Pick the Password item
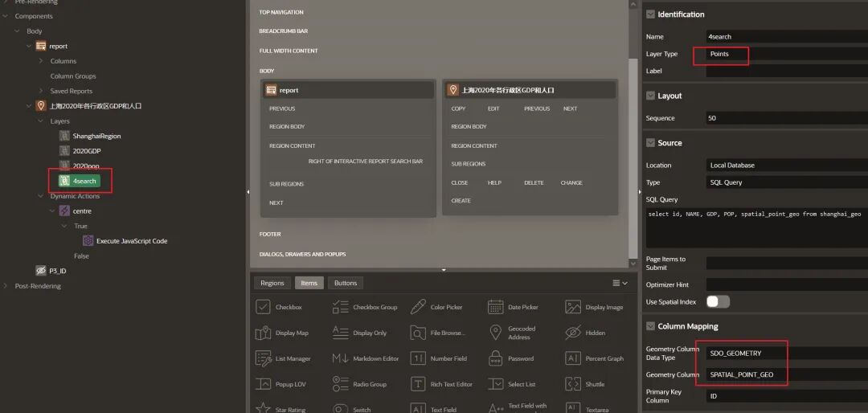This screenshot has width=868, height=413. click(x=511, y=358)
